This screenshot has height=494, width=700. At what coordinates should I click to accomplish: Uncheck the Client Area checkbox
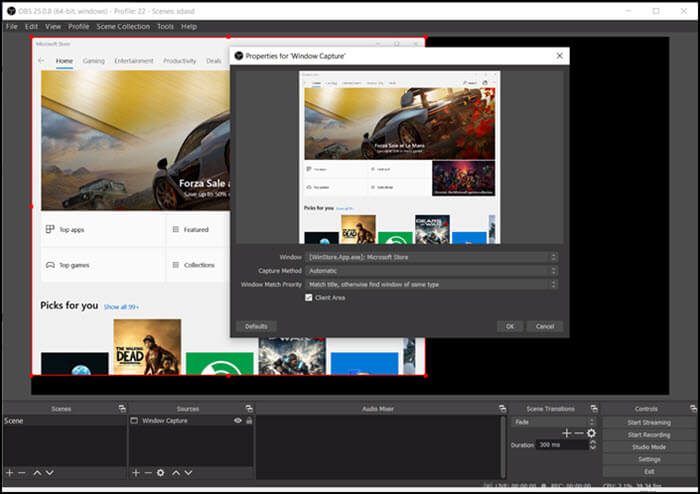tap(309, 297)
